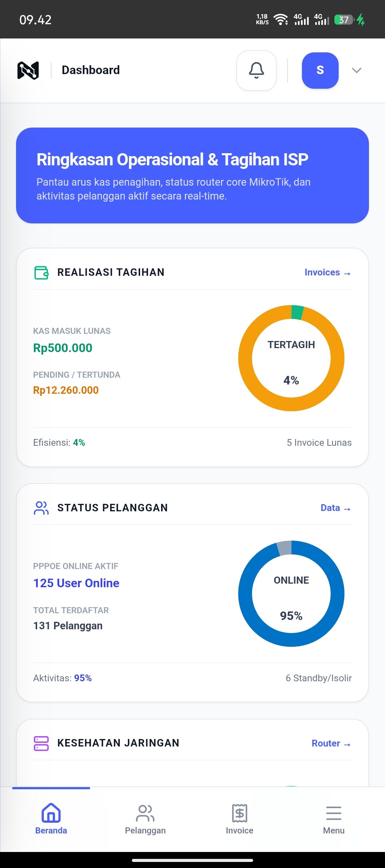Tap the REALISASI TAGIHAN heading
This screenshot has width=385, height=868.
pos(111,273)
